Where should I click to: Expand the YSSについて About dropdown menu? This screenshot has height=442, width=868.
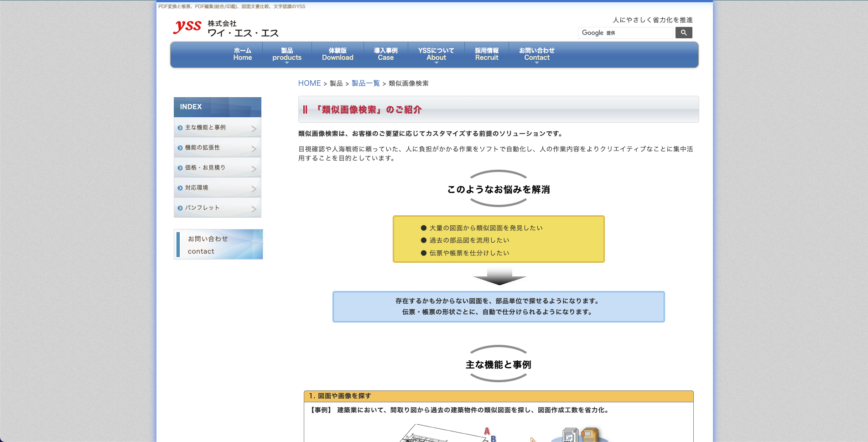click(436, 54)
